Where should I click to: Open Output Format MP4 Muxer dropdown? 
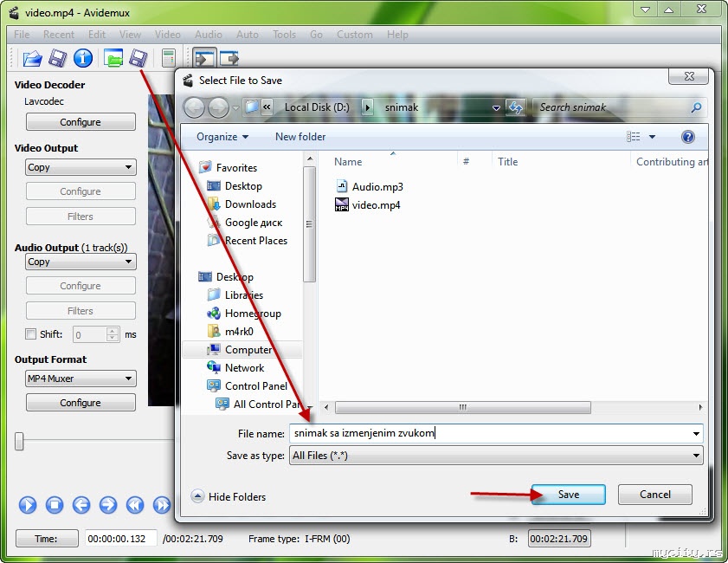coord(81,379)
